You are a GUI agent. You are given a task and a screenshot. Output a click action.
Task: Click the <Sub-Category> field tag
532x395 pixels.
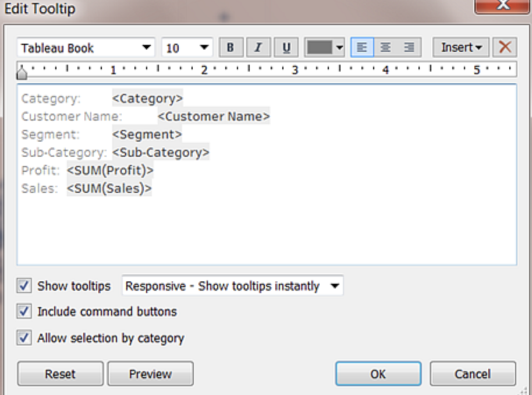(161, 153)
